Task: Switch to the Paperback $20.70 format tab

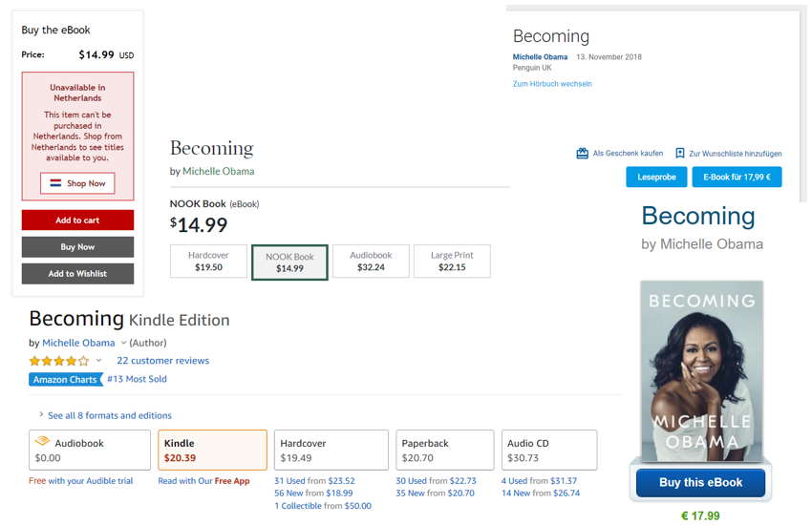Action: [x=444, y=450]
